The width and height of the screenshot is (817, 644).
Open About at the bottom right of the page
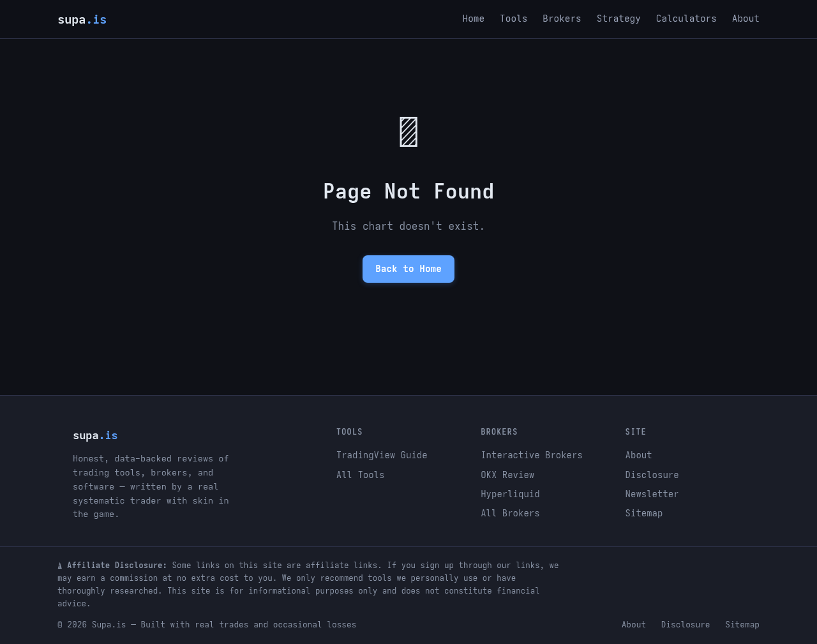(x=634, y=624)
